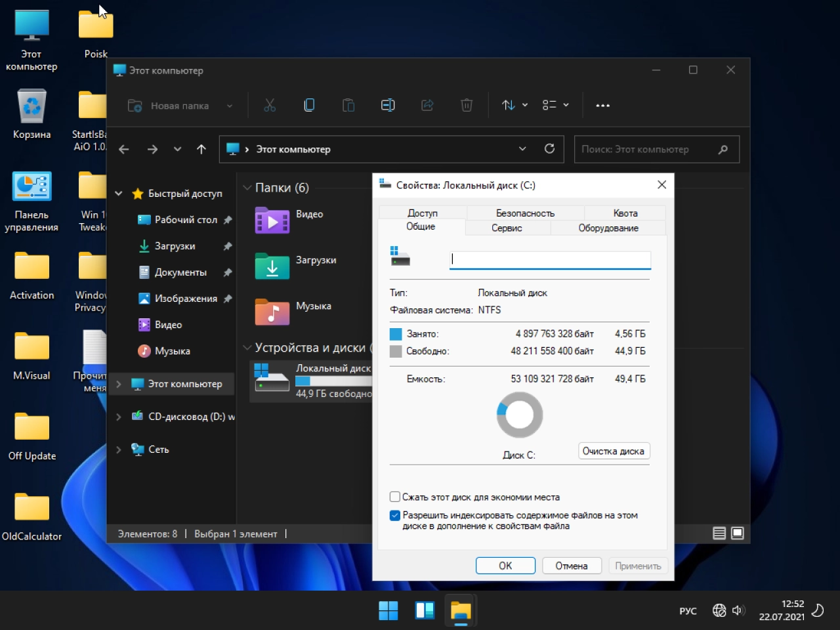Switch to the Сервис tab
The height and width of the screenshot is (630, 840).
(507, 228)
